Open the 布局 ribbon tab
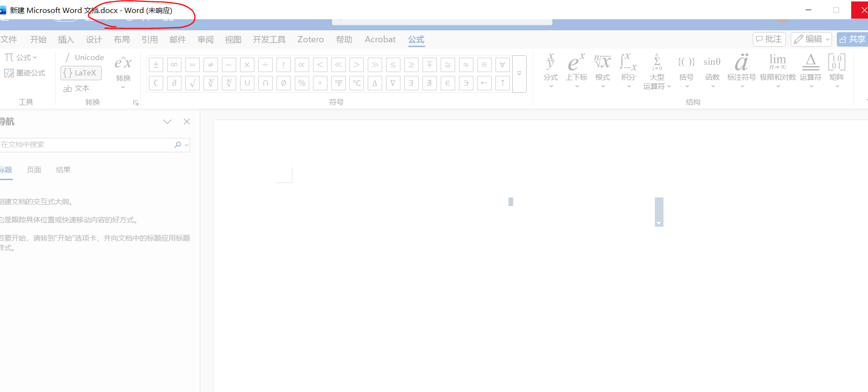Viewport: 868px width, 392px height. (122, 39)
